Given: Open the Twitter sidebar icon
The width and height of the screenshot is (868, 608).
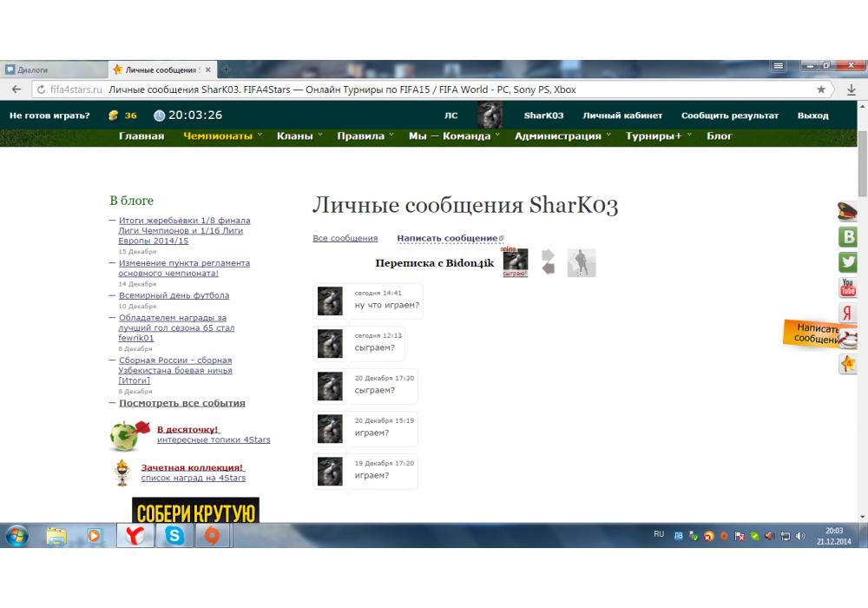Looking at the screenshot, I should 848,261.
